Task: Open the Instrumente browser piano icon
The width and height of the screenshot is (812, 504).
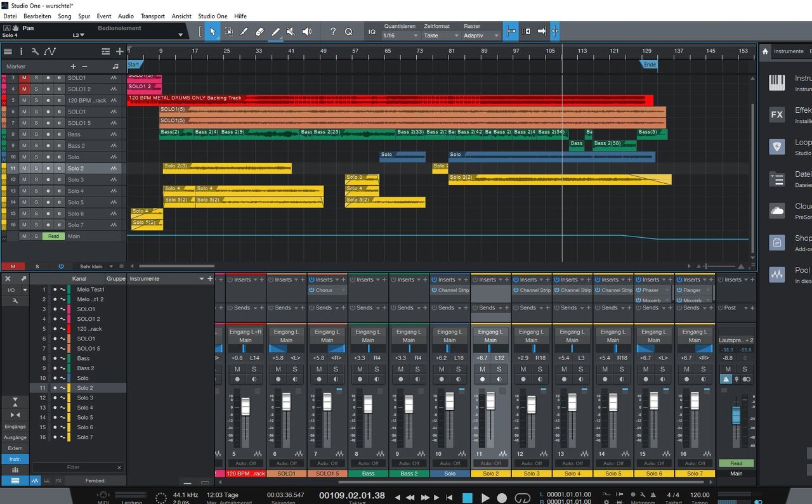Action: [x=777, y=82]
